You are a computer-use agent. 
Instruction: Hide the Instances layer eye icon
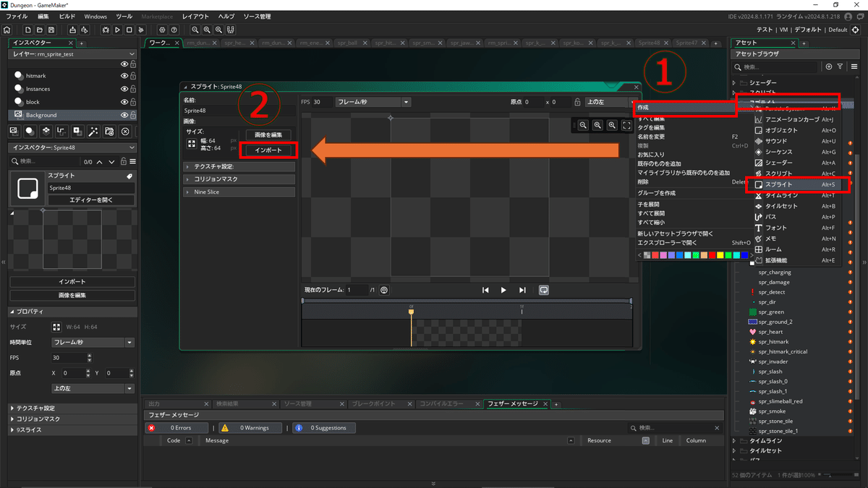pyautogui.click(x=124, y=89)
